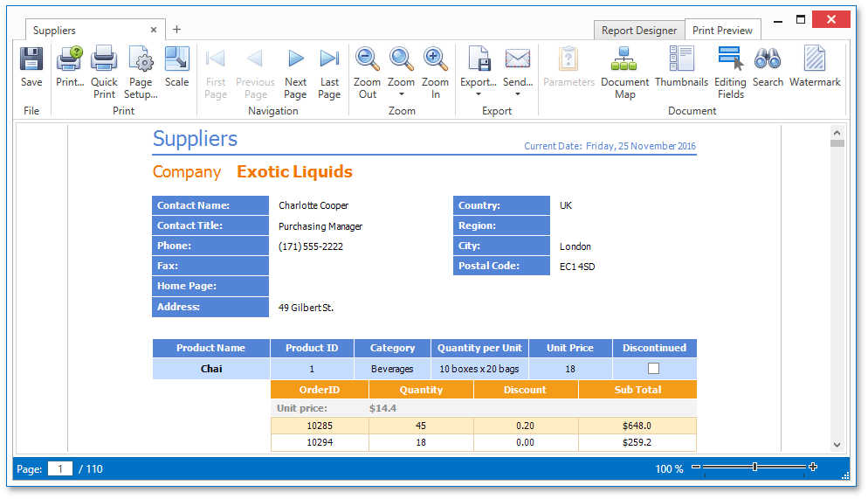Toggle the Discontinued checkbox for Chai
The width and height of the screenshot is (868, 499).
tap(653, 369)
